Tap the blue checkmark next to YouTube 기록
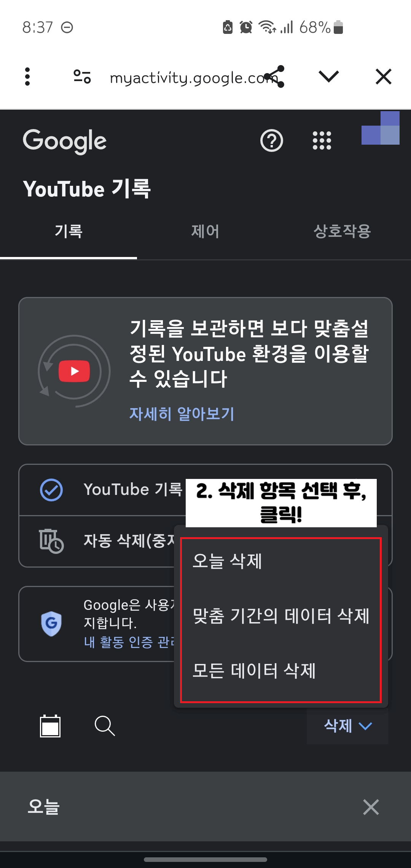This screenshot has height=868, width=411. click(x=51, y=490)
